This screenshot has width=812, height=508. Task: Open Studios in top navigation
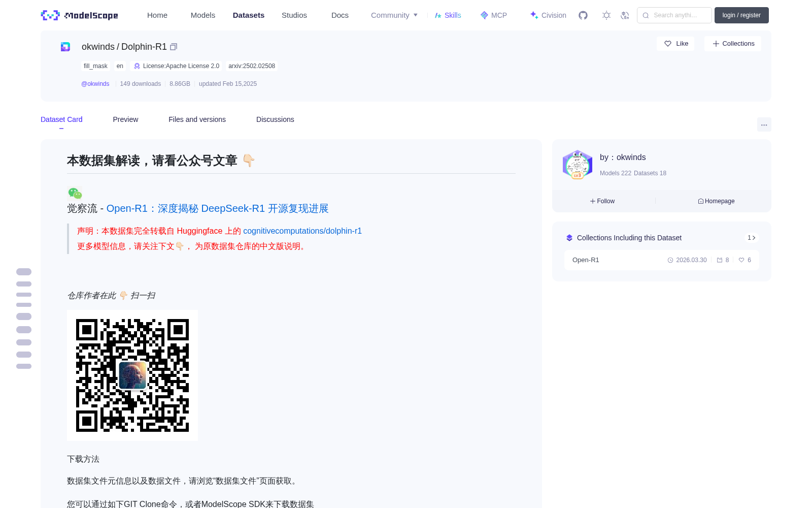[294, 15]
